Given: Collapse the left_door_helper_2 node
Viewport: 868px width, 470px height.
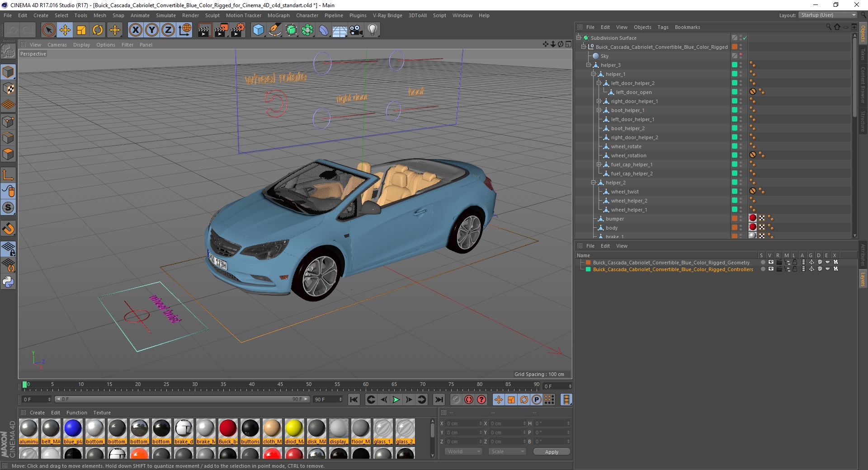Looking at the screenshot, I should 599,83.
